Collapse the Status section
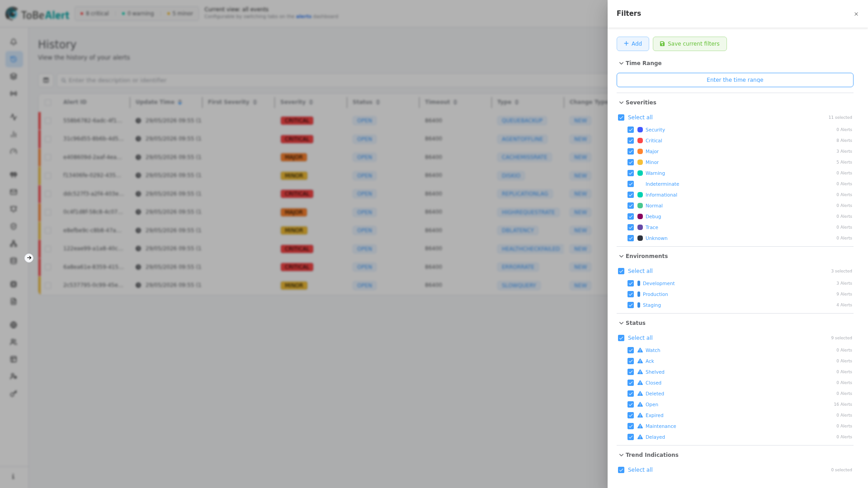 621,323
